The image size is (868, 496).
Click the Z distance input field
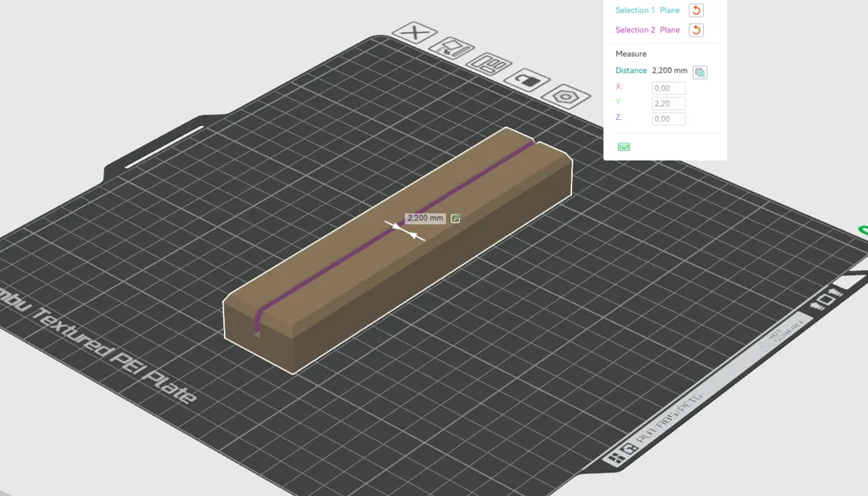(668, 119)
